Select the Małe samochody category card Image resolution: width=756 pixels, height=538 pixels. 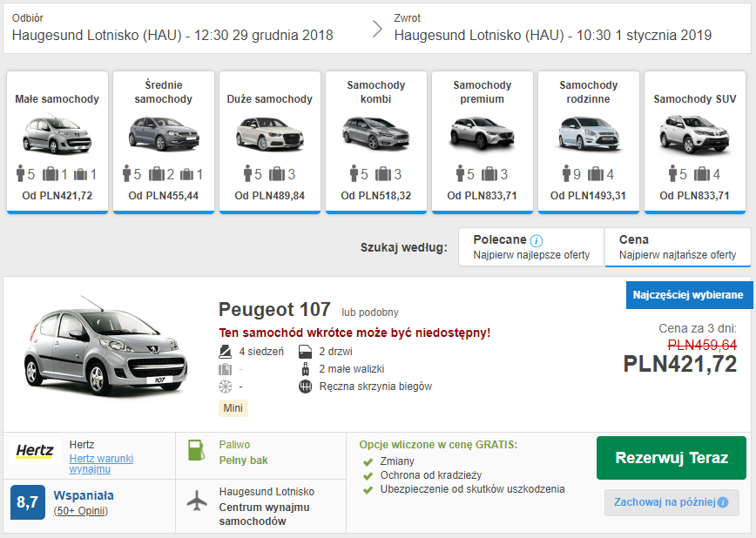pos(57,142)
